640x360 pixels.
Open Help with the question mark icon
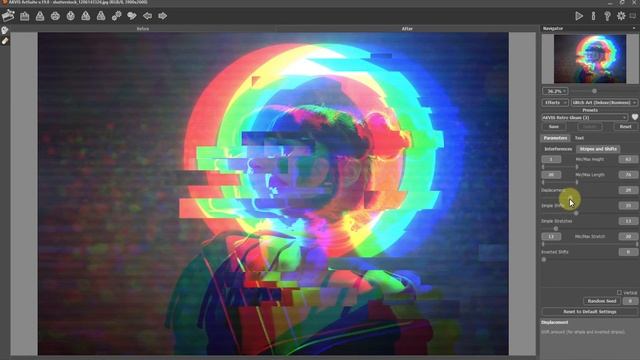click(607, 16)
